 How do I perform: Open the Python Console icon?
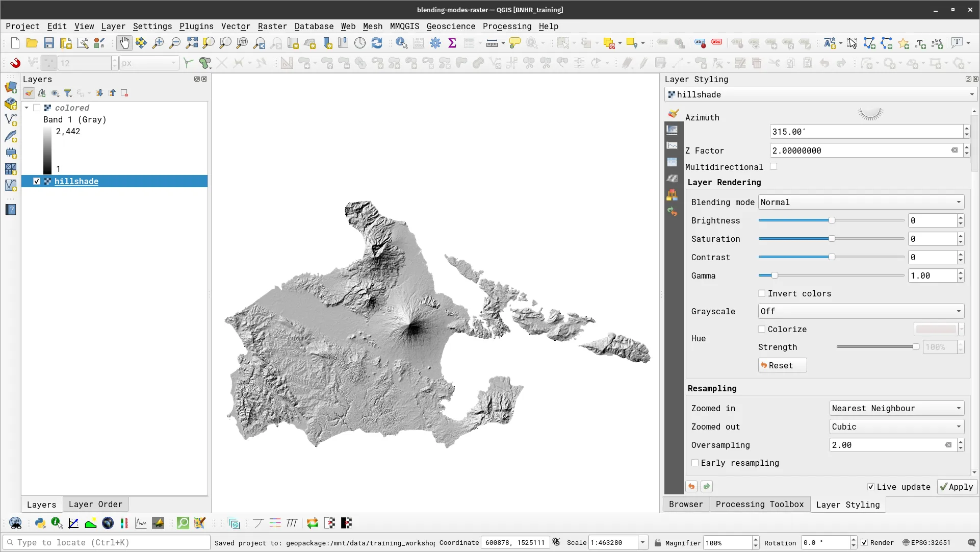point(40,523)
